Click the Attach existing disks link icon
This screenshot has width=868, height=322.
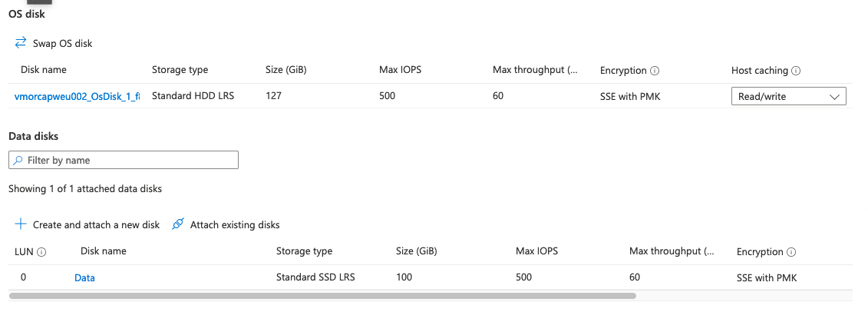[178, 224]
